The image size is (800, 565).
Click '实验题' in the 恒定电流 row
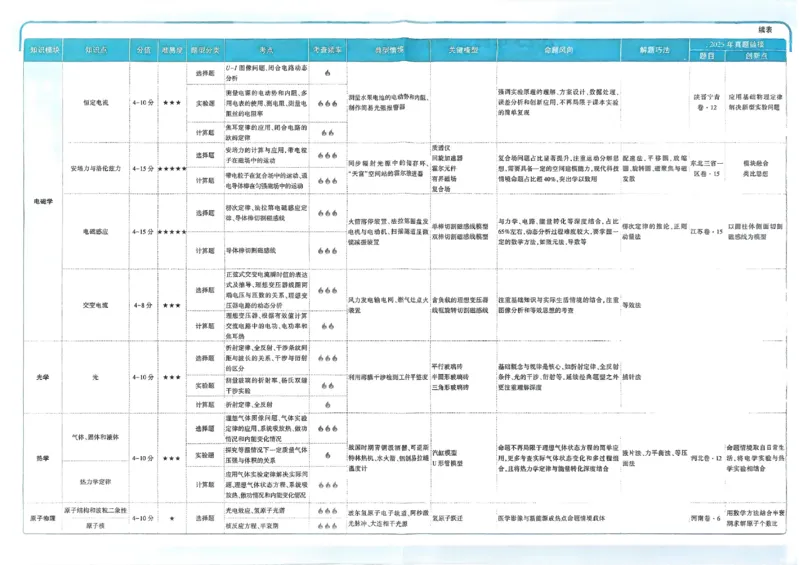[205, 103]
